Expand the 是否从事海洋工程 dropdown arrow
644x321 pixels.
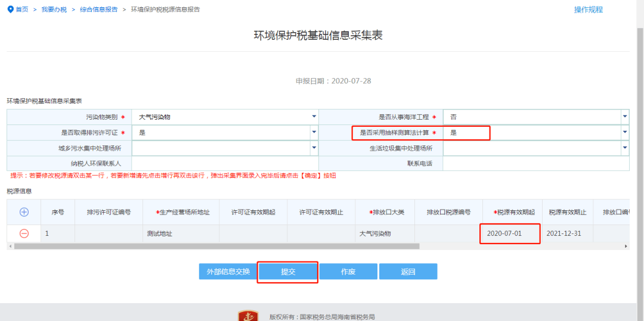(x=625, y=117)
